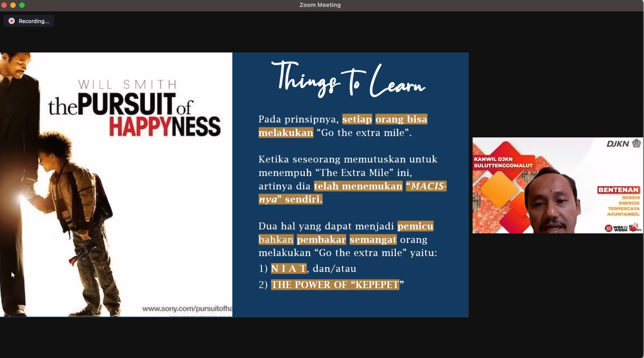Click the red Recording indicator dot
644x358 pixels.
tap(11, 21)
